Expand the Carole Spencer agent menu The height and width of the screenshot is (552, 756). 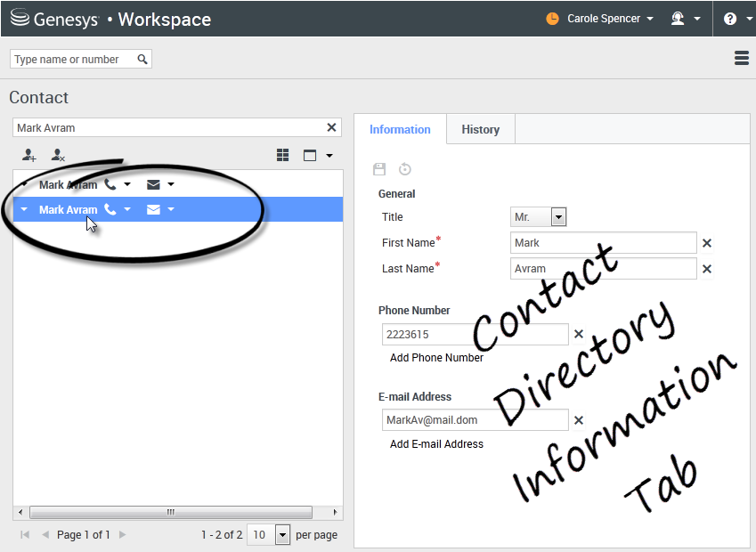(x=602, y=19)
